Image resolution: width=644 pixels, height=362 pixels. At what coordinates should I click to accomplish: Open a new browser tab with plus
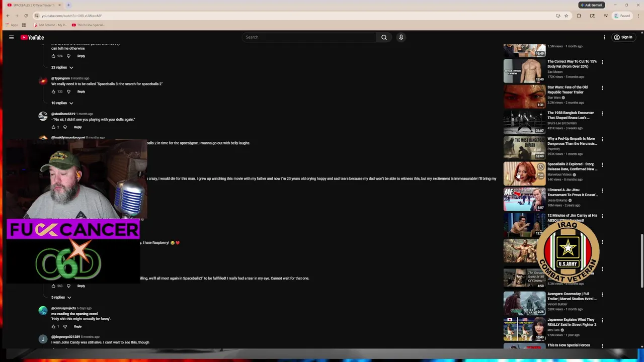coord(68,5)
